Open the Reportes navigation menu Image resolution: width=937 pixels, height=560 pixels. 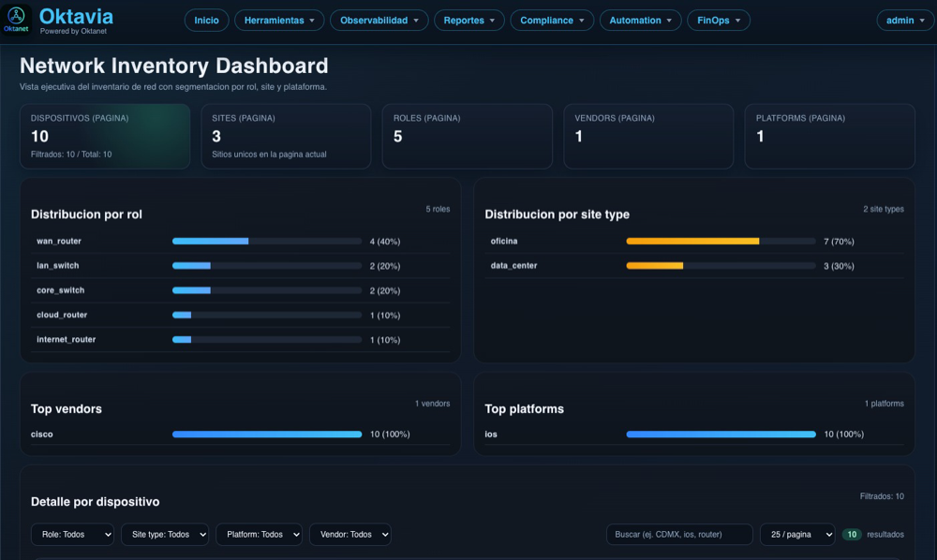[x=469, y=21]
